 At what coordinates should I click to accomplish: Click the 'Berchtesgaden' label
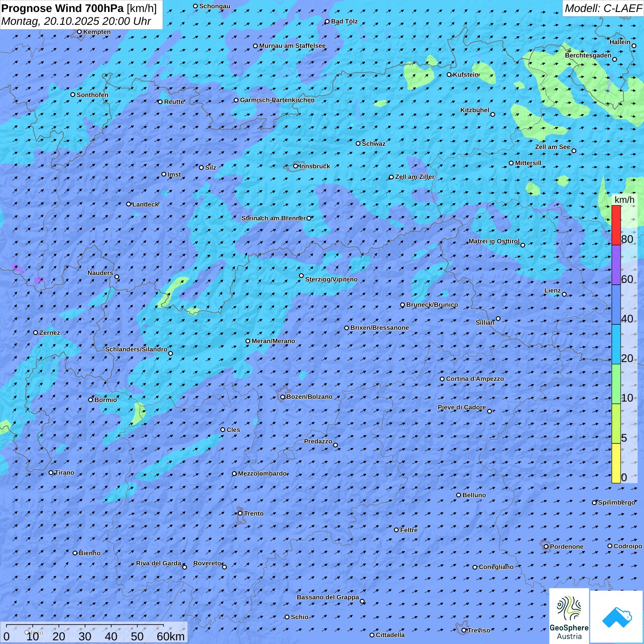point(588,55)
